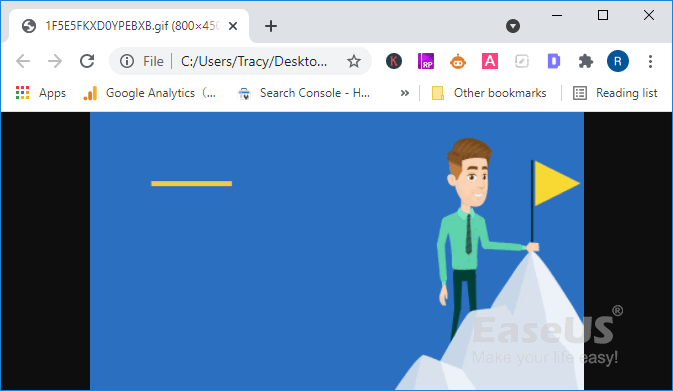Click the GIF image of man on mountain
The height and width of the screenshot is (391, 673).
pyautogui.click(x=337, y=251)
